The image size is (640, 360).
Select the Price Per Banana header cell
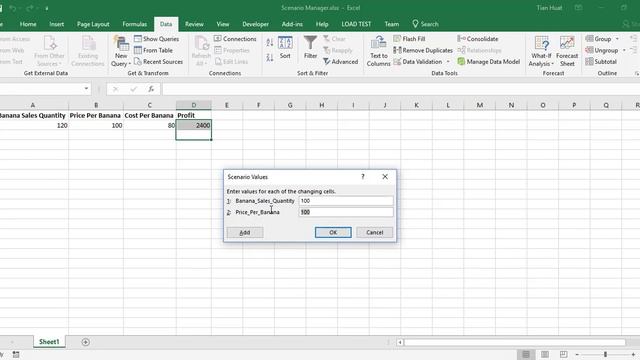tap(96, 116)
